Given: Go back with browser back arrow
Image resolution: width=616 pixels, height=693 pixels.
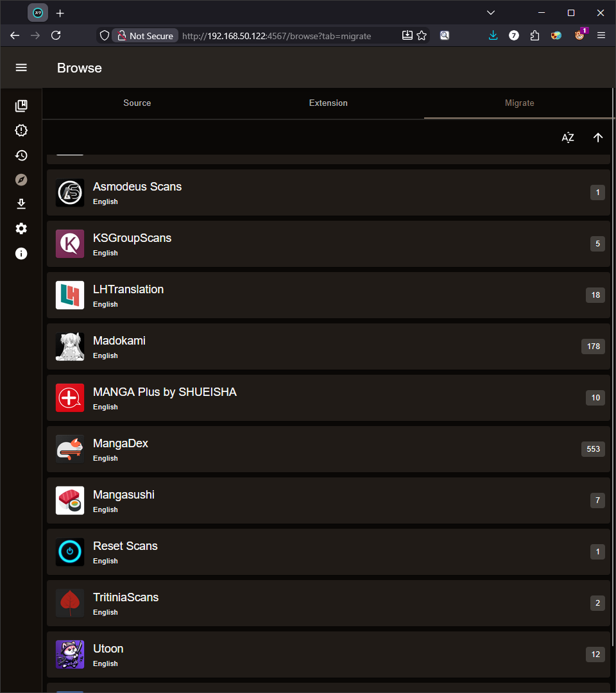Looking at the screenshot, I should [15, 36].
